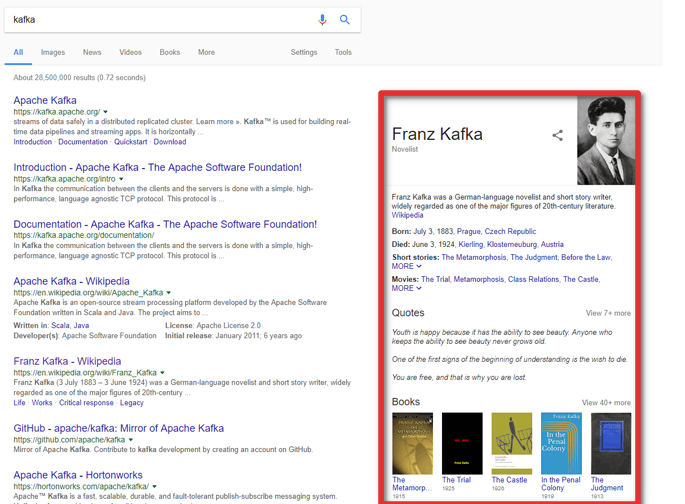685x504 pixels.
Task: Expand arrow next to github.com/apache/kafka URL
Action: (131, 440)
